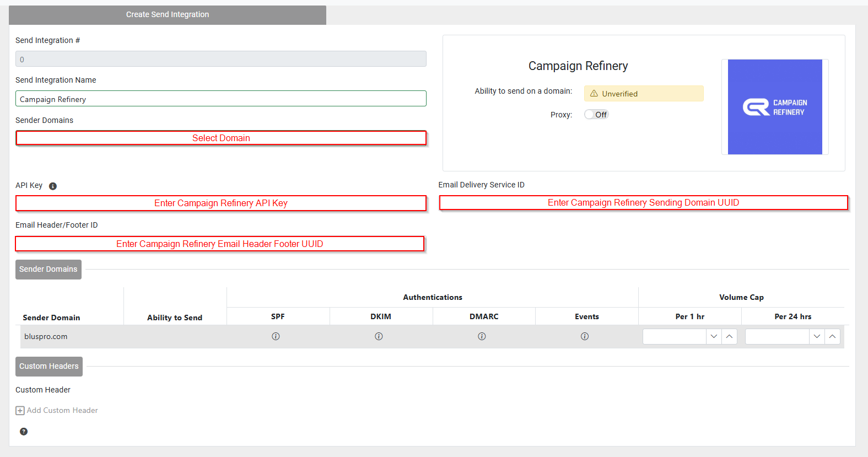Open the Select Domain dropdown
Screen dimensions: 868x457
point(221,138)
